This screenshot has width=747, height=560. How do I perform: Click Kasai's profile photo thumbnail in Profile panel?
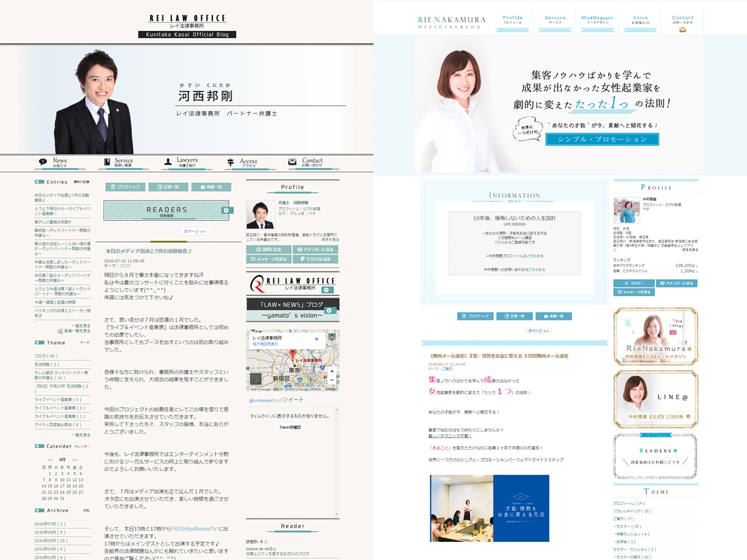pos(261,215)
